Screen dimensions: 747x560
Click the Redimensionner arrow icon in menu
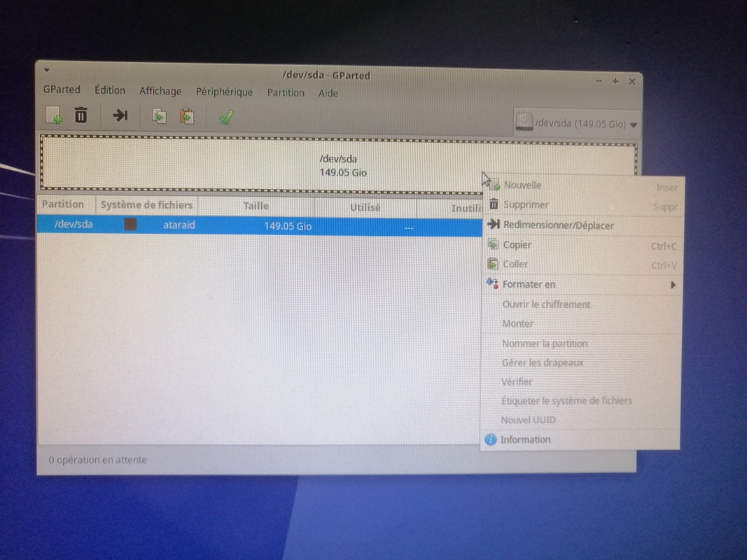pyautogui.click(x=494, y=224)
